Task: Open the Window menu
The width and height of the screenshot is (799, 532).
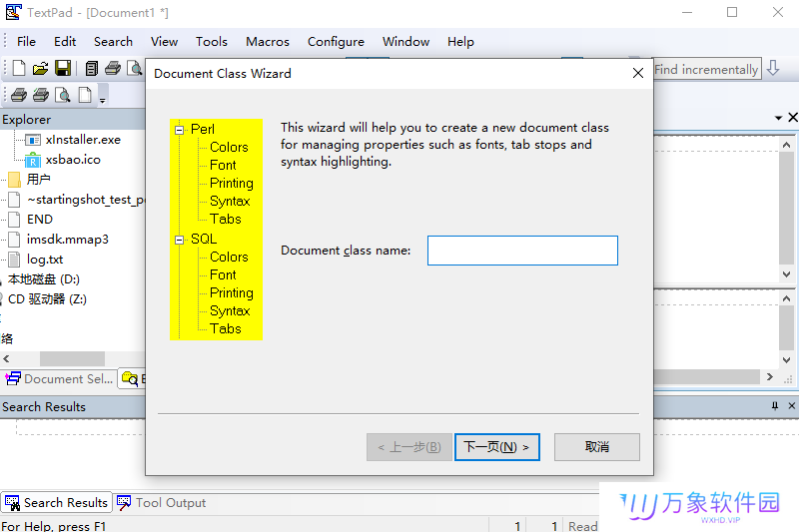Action: [406, 42]
